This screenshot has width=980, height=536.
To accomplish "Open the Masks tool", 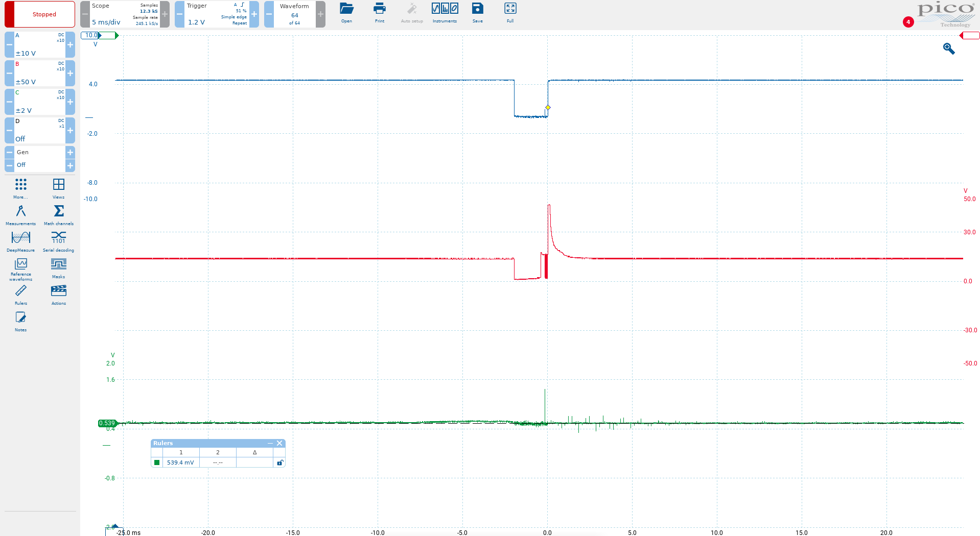I will click(x=58, y=267).
